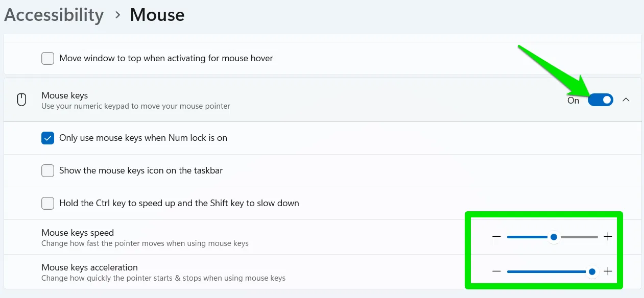Click Mouse in the breadcrumb trail
The width and height of the screenshot is (644, 298).
tap(157, 15)
